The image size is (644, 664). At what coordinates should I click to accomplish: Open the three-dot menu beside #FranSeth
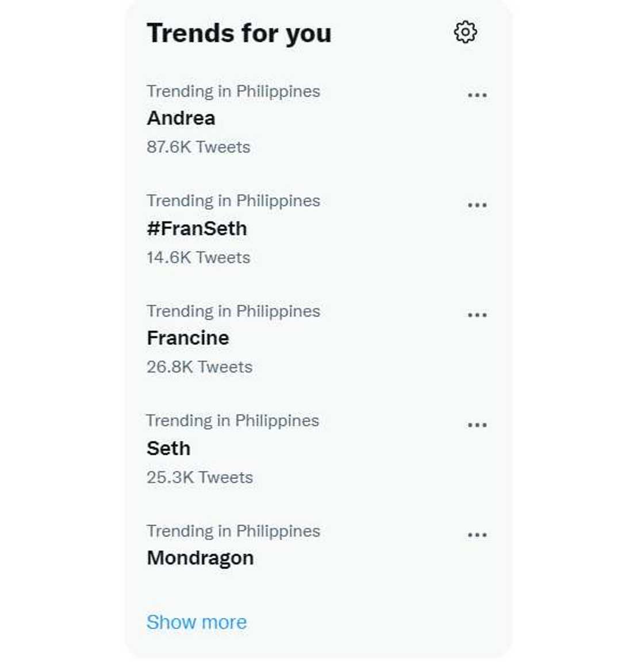[478, 204]
